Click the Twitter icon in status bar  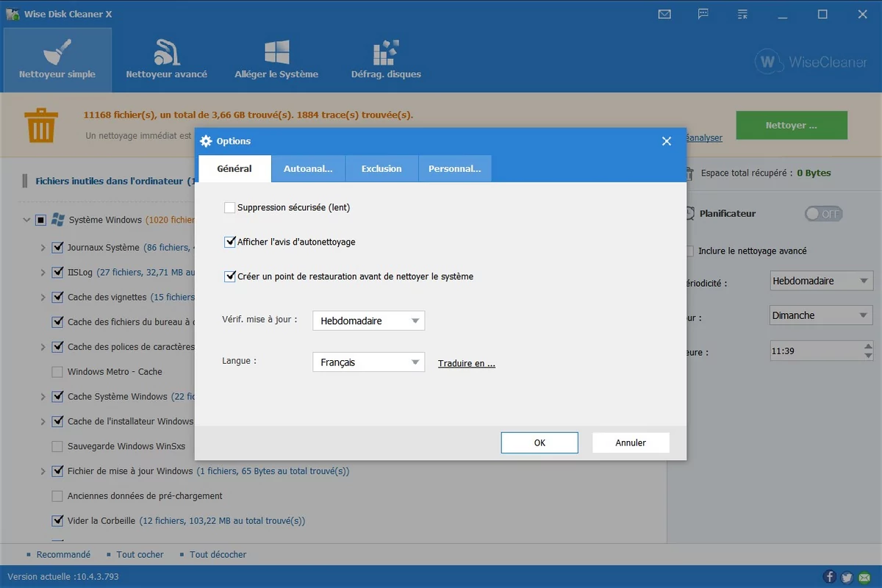pos(847,577)
